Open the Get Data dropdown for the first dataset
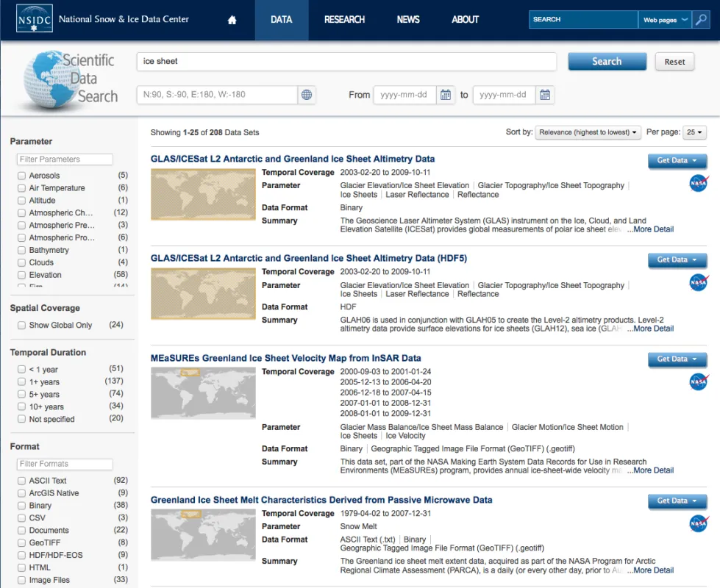This screenshot has width=720, height=588. 676,160
